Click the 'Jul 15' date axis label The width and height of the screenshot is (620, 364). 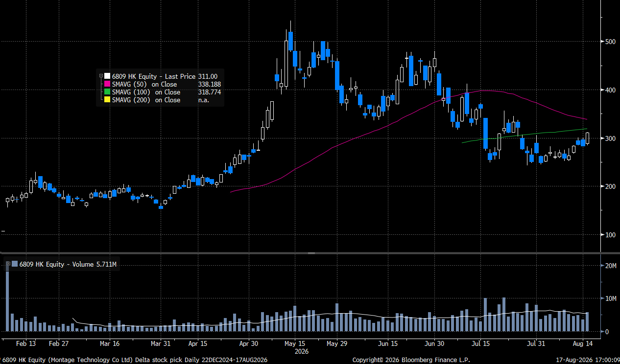pos(481,343)
